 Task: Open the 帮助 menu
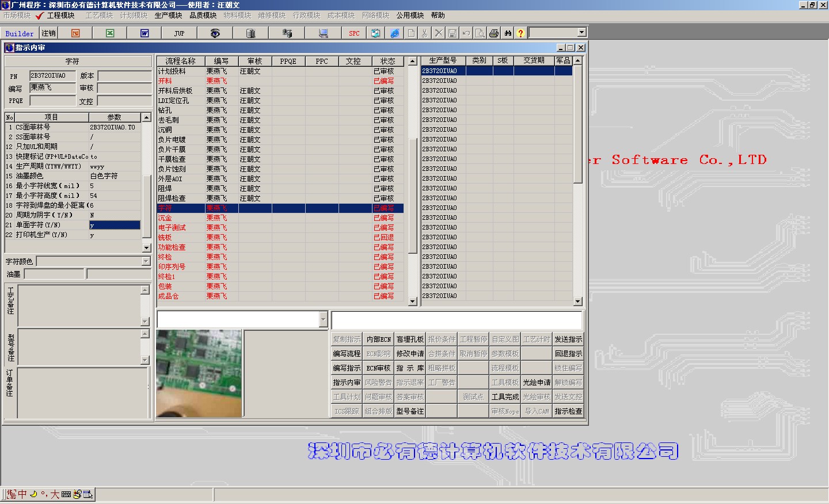tap(438, 16)
